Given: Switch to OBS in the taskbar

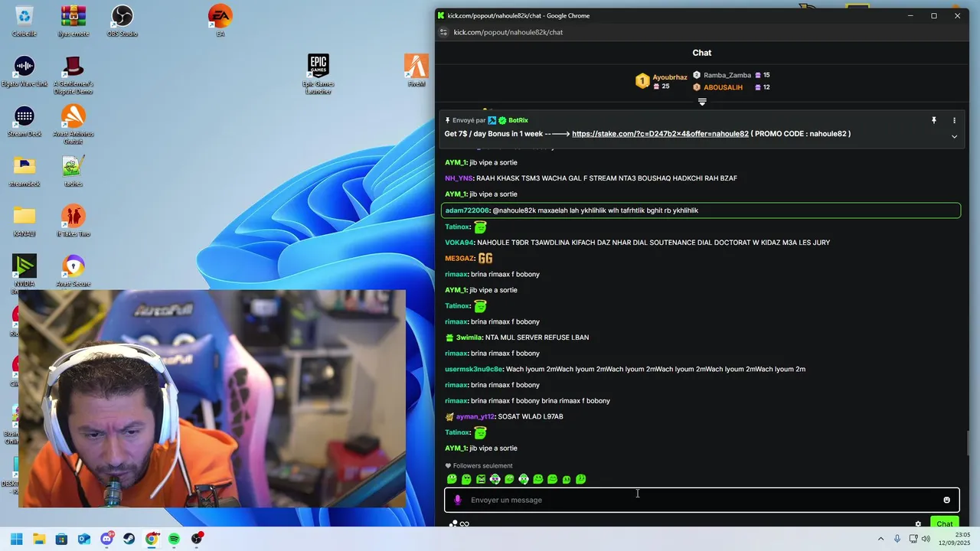Looking at the screenshot, I should coord(198,539).
